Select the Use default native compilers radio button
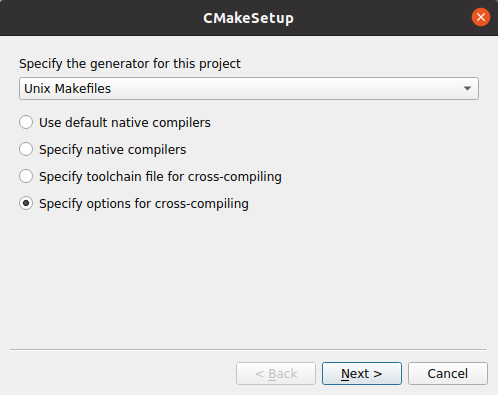 [26, 122]
